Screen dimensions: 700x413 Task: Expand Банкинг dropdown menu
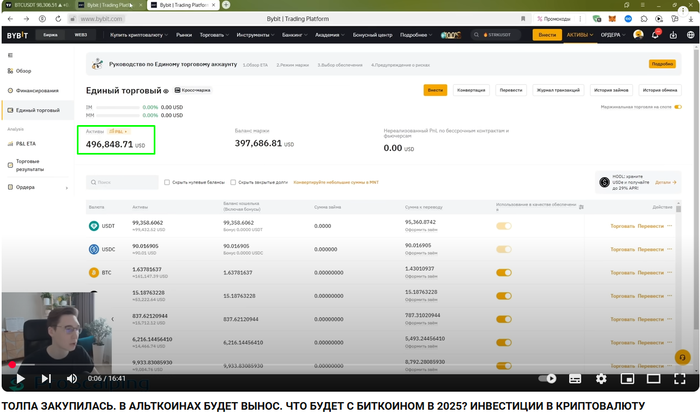click(x=295, y=35)
